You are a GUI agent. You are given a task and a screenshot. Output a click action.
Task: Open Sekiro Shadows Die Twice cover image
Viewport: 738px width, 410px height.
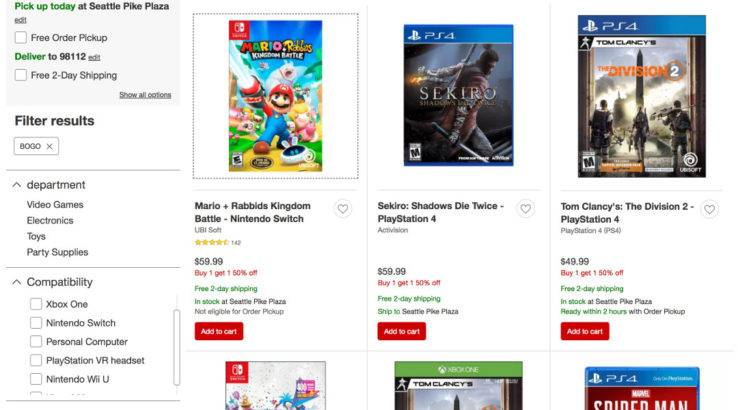click(458, 96)
